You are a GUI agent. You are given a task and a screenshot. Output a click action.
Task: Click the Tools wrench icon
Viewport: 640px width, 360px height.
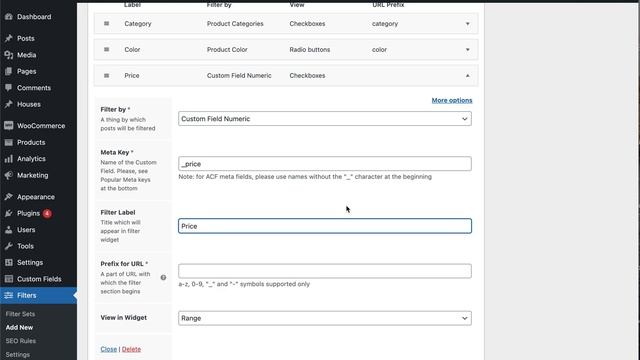(x=9, y=246)
